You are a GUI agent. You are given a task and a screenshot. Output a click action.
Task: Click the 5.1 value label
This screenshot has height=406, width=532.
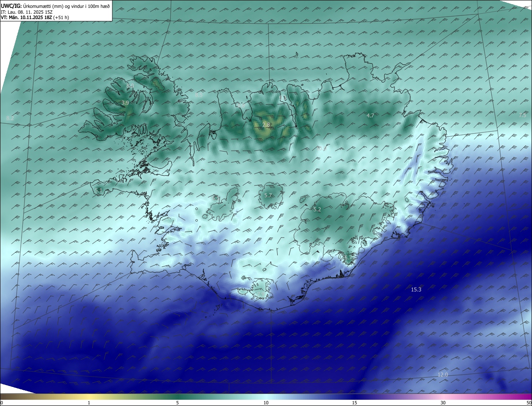(x=99, y=190)
